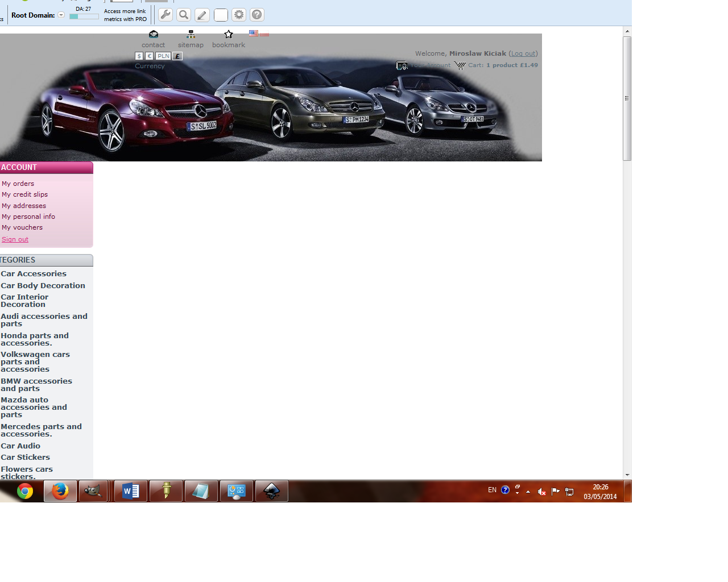
Task: Select the PLN currency
Action: coord(163,56)
